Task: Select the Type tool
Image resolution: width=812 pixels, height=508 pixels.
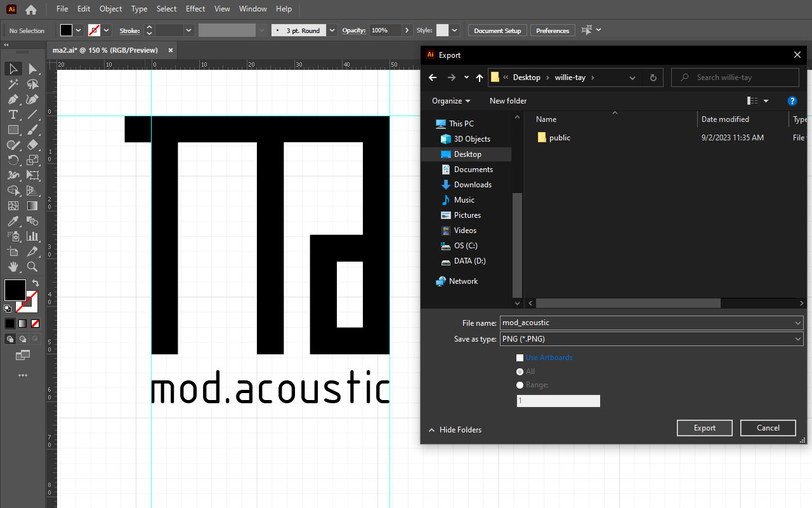Action: tap(13, 114)
